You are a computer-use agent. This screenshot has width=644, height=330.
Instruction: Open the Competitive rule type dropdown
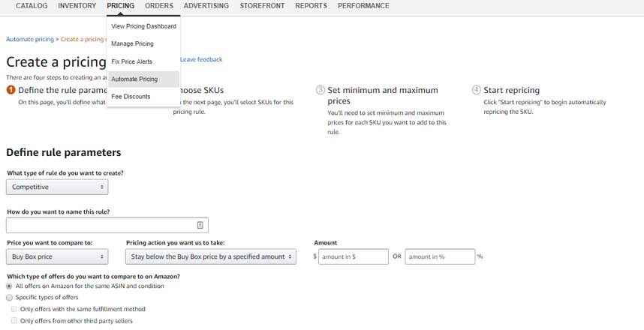[x=57, y=187]
